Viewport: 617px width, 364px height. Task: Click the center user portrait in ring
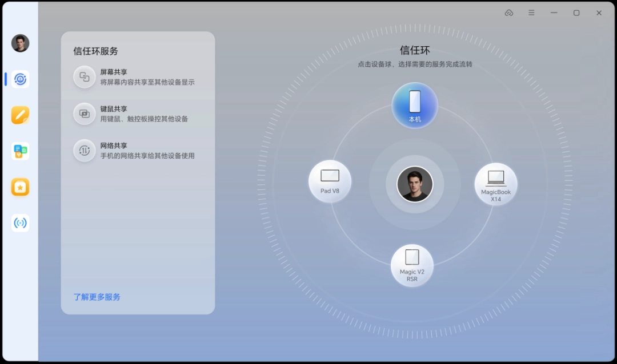pyautogui.click(x=415, y=184)
